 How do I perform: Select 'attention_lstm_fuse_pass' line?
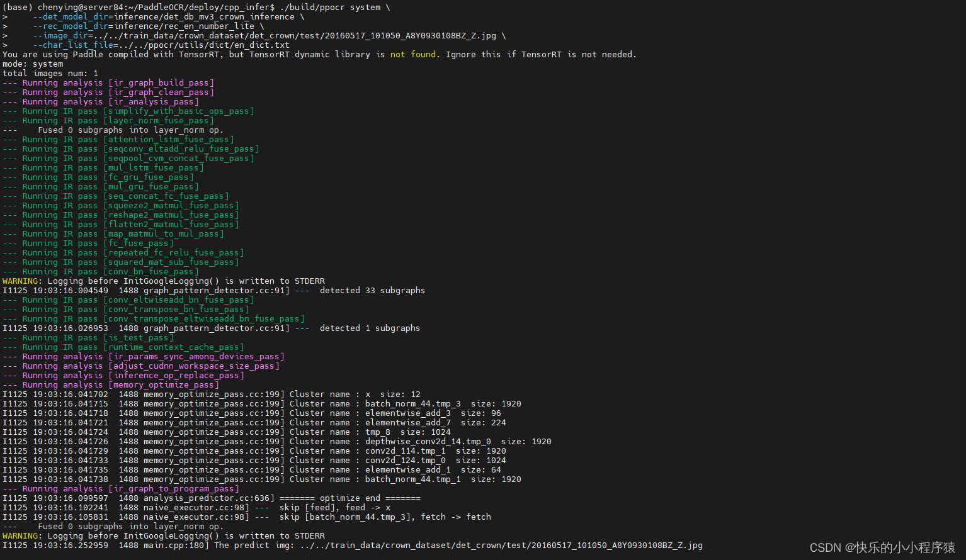[118, 140]
